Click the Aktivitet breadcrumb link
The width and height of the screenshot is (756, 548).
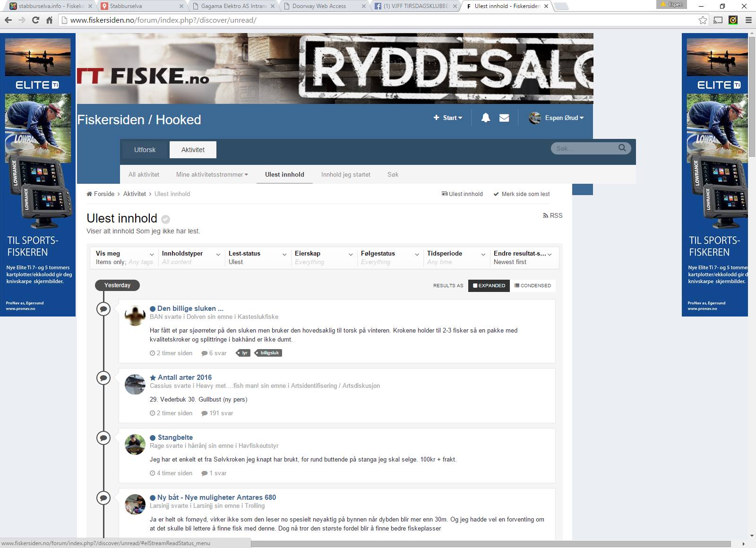tap(135, 194)
